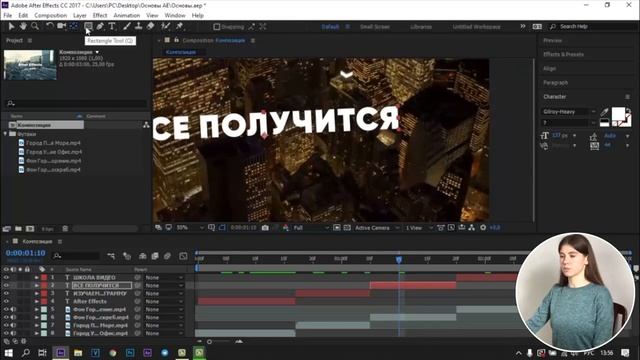Hide layer 1 ШКОЛА ВИДЕО with eye toggle
Screen dimensions: 640x360
[x=6, y=278]
